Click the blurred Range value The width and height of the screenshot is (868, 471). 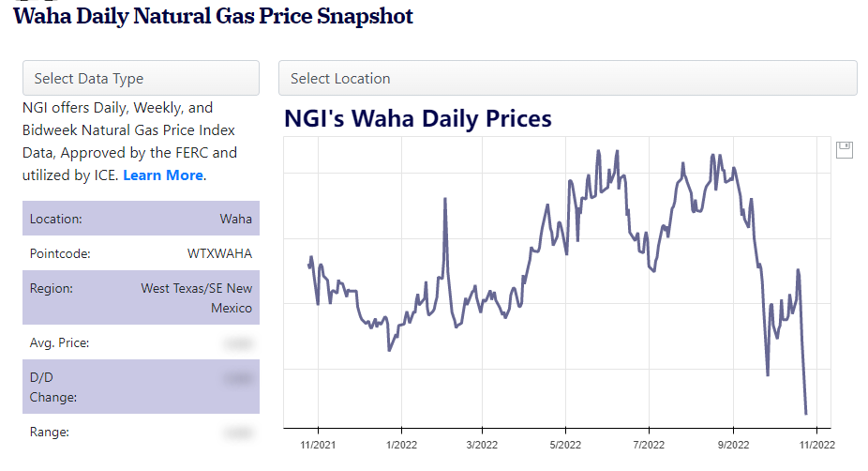pos(239,433)
